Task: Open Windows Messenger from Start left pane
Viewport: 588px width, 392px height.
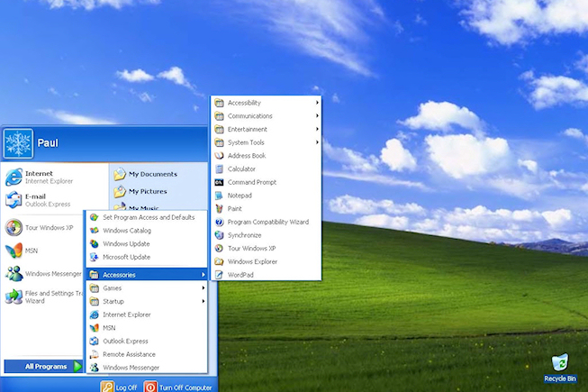Action: (x=43, y=274)
